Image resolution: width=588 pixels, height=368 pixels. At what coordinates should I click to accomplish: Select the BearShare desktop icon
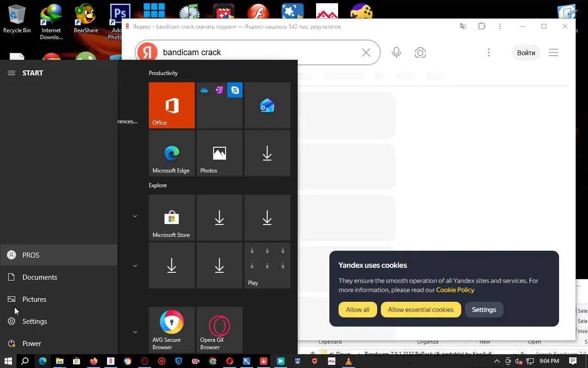pos(86,19)
